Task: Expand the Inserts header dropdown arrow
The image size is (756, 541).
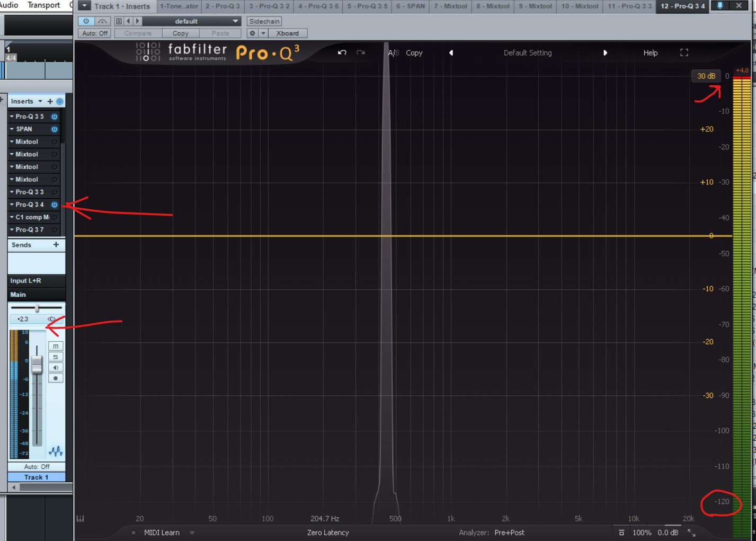Action: click(40, 101)
